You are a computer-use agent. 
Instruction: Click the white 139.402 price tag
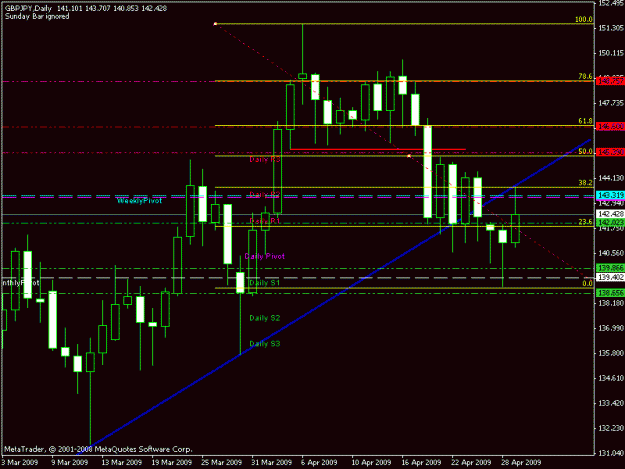pos(610,277)
